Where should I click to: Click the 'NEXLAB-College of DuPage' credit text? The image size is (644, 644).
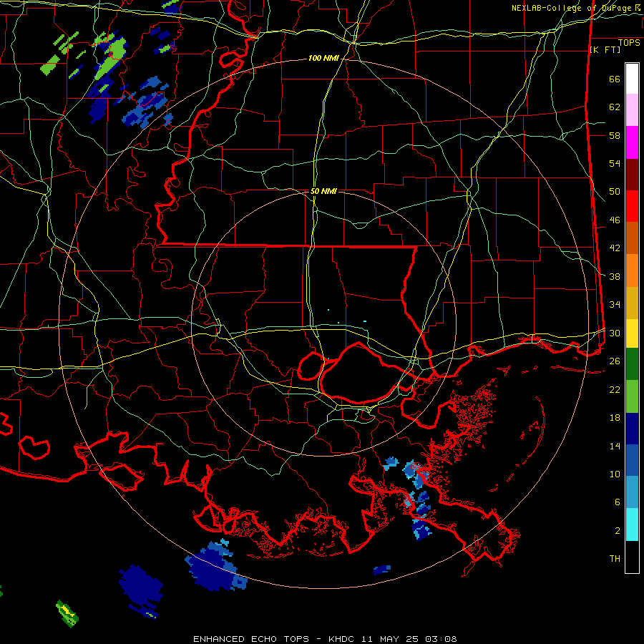(x=572, y=8)
